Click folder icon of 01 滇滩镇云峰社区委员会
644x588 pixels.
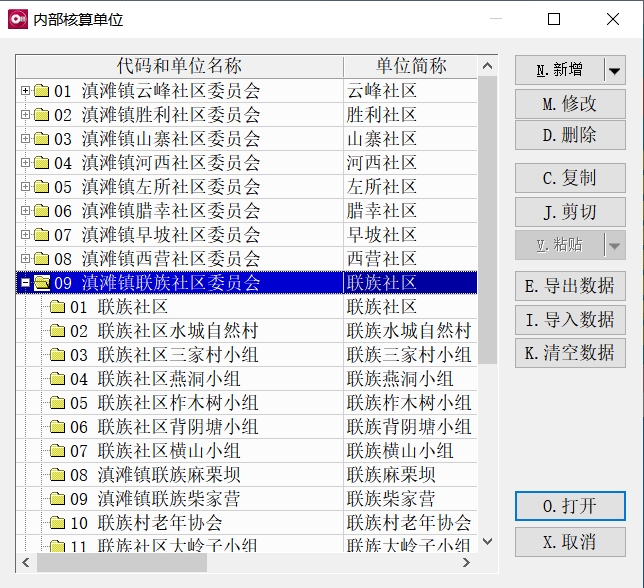tap(42, 91)
